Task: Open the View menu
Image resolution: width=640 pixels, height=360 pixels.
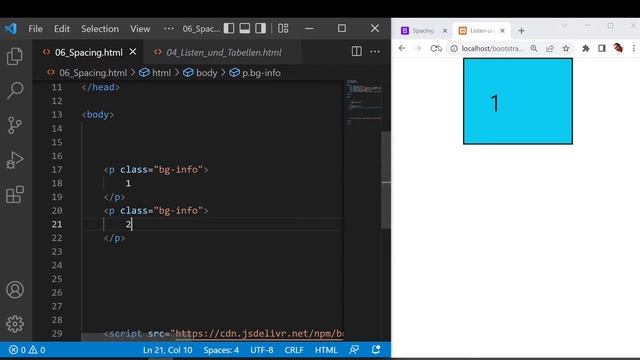Action: pyautogui.click(x=140, y=29)
